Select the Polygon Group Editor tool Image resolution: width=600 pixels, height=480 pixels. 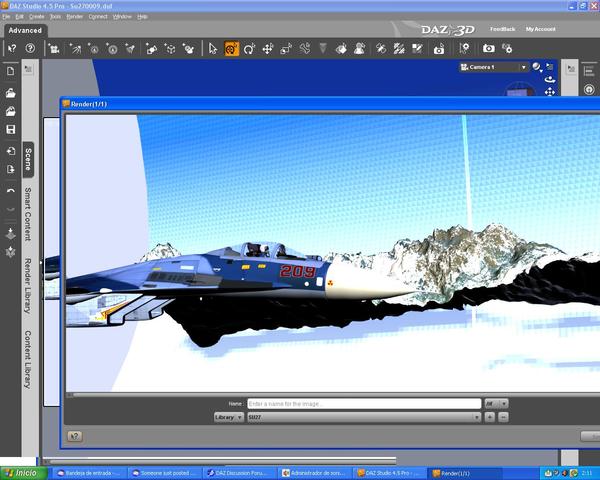399,49
